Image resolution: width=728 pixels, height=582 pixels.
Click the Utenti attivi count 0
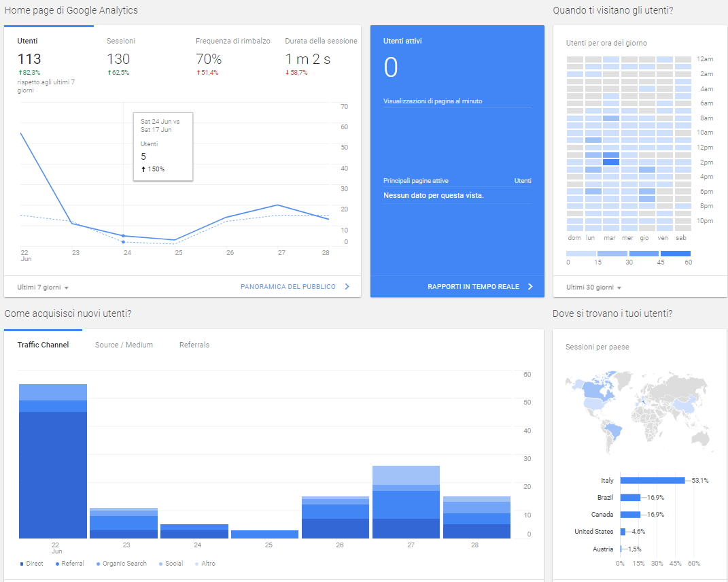[x=390, y=67]
